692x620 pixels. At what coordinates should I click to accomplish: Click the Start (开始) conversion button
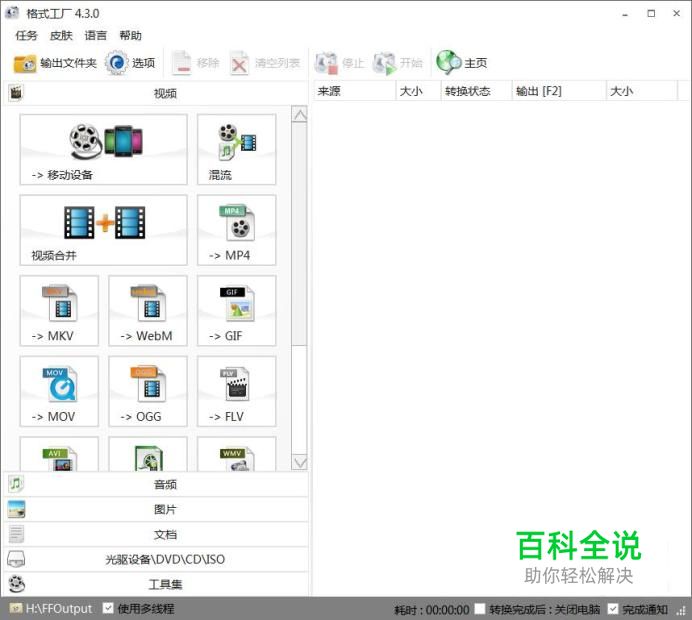point(397,63)
